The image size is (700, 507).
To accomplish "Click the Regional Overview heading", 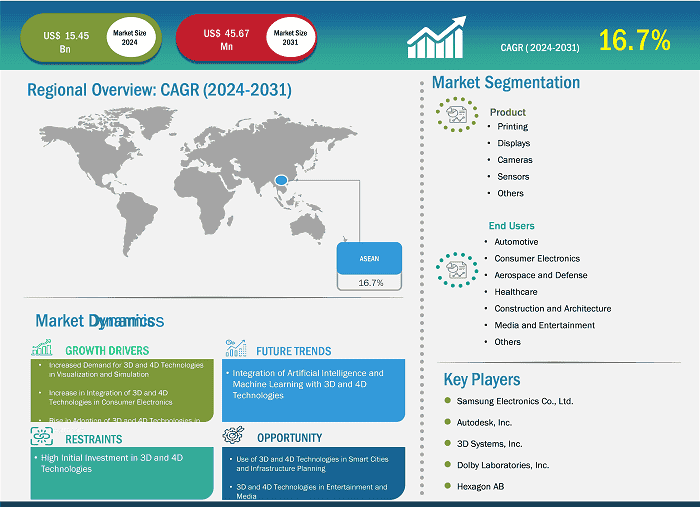I will 159,90.
